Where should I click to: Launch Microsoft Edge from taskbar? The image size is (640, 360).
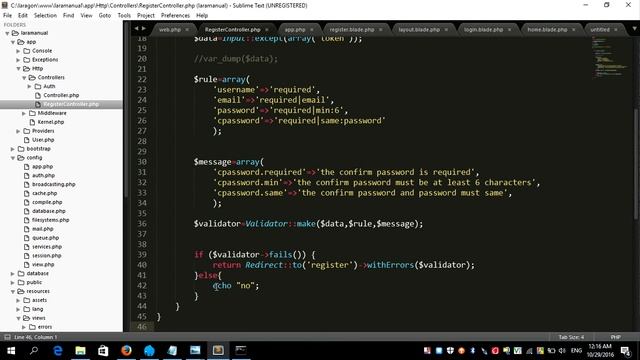(x=58, y=351)
